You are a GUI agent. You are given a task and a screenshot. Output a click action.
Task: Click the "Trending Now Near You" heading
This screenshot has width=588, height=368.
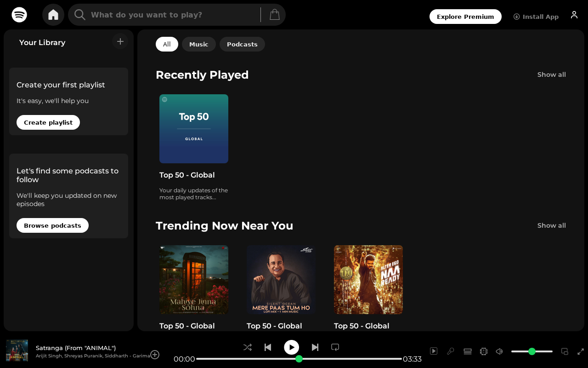pyautogui.click(x=224, y=225)
